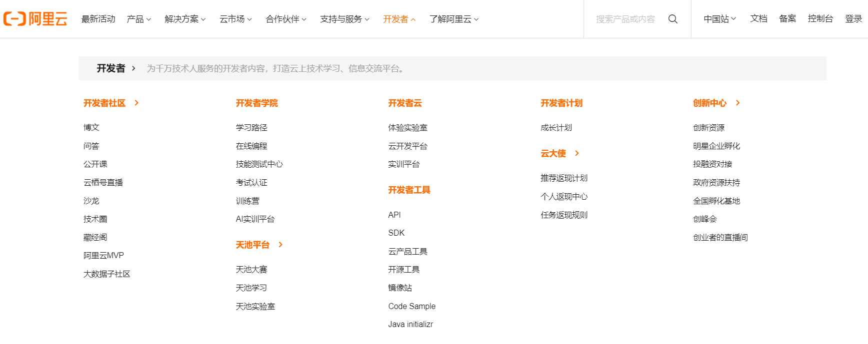Open the 考试认证 link
This screenshot has width=868, height=344.
pos(251,182)
